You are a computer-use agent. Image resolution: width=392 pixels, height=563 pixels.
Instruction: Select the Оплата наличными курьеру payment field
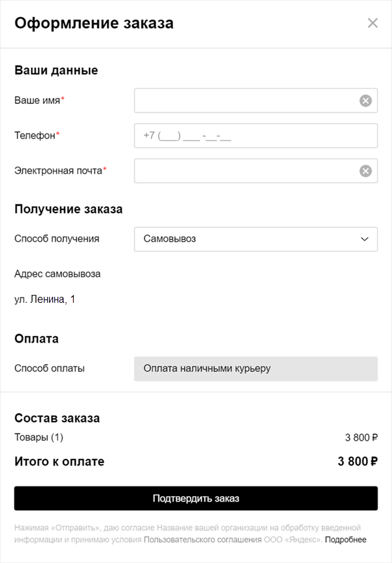click(255, 368)
